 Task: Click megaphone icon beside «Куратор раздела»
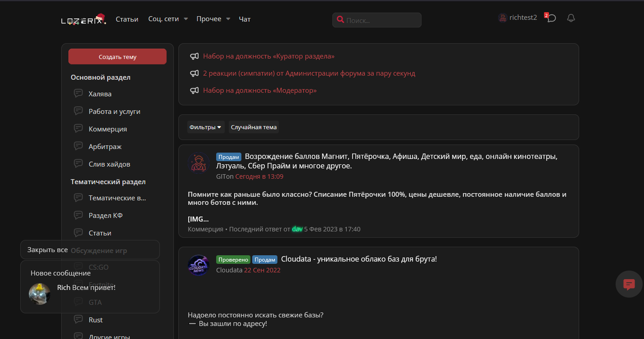[x=194, y=56]
